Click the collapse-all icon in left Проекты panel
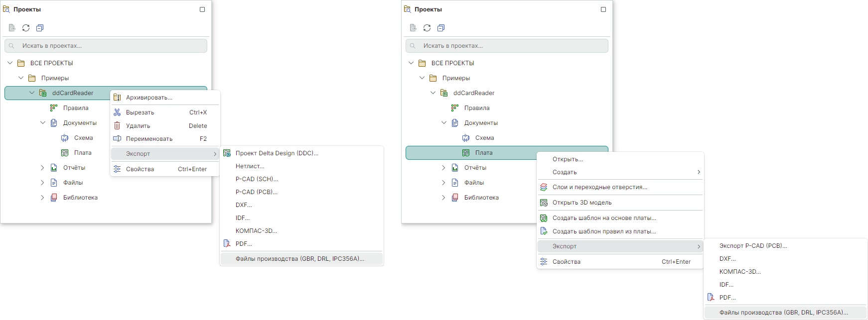The width and height of the screenshot is (868, 320). (40, 28)
